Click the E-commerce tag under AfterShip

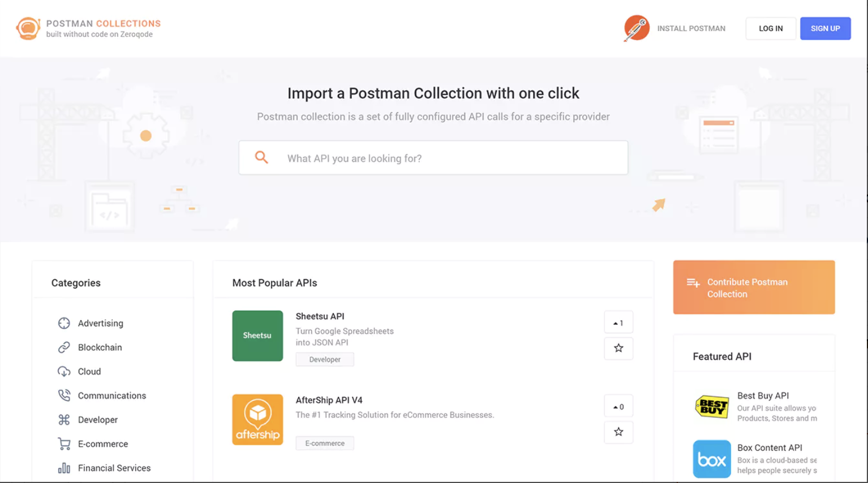[325, 443]
